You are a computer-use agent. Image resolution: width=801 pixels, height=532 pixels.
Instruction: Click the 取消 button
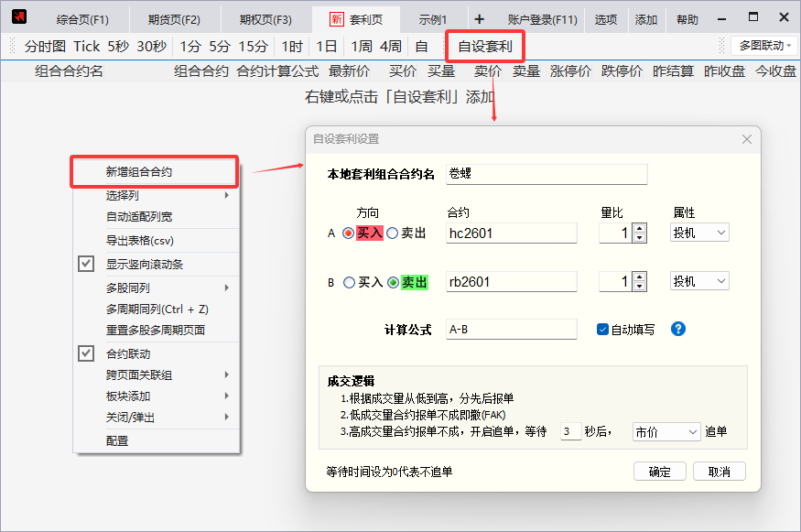pyautogui.click(x=719, y=472)
